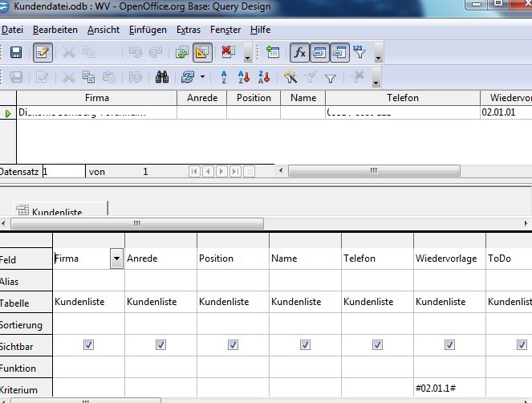Expand the top toolbar overflow arrow

point(379,56)
